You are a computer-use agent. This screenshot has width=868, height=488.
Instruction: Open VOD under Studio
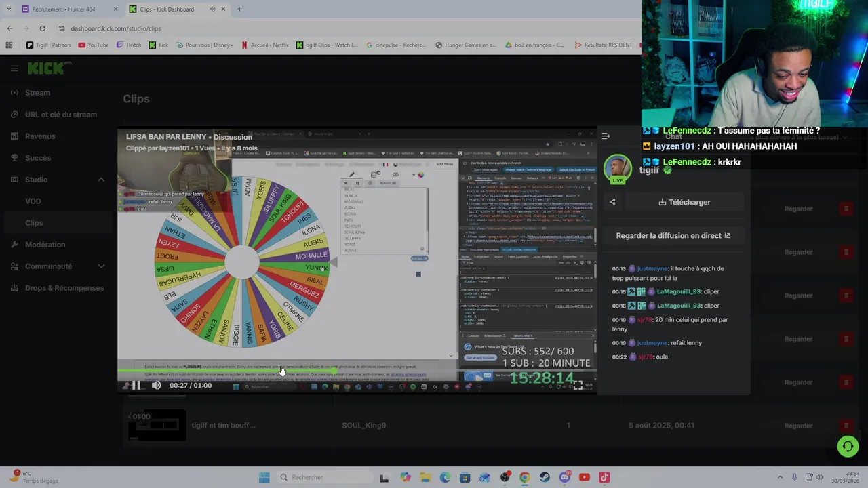[x=33, y=201]
